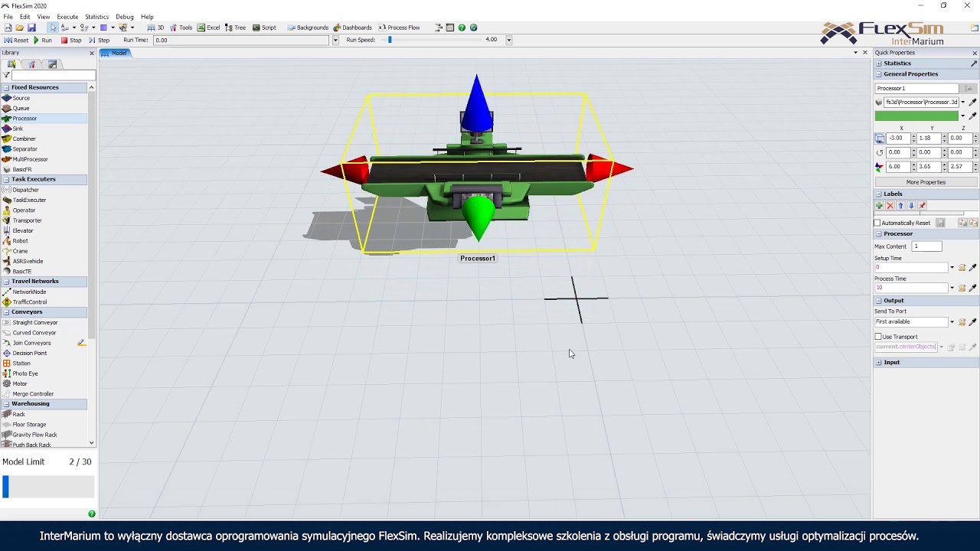The height and width of the screenshot is (551, 980).
Task: Collapse the General Properties section
Action: 878,74
